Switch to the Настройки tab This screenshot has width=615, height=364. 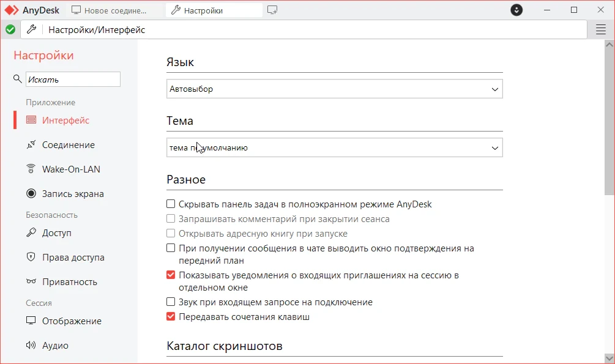click(x=214, y=10)
